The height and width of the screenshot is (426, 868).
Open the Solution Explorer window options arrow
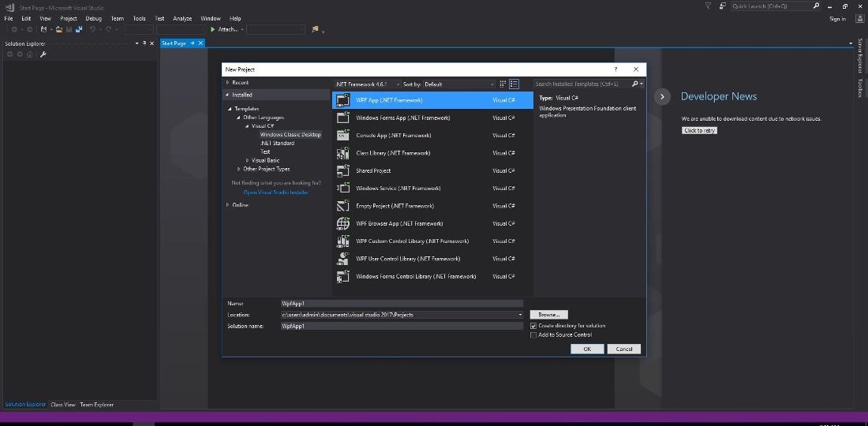(137, 43)
